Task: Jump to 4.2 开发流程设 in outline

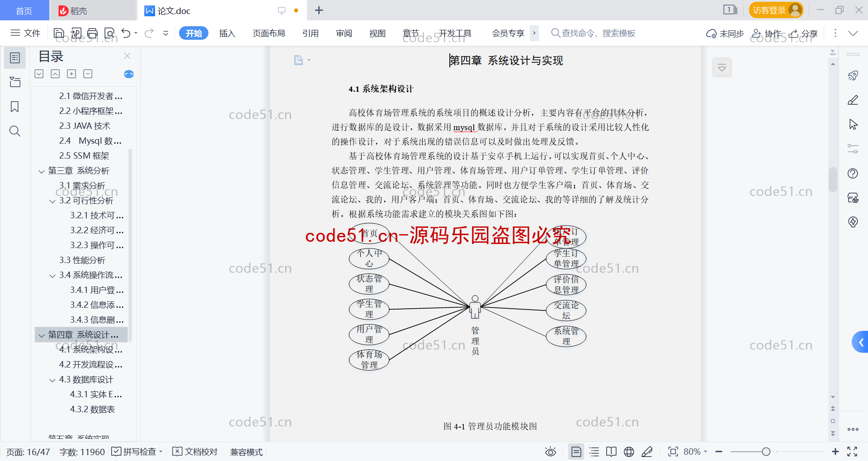Action: [90, 364]
